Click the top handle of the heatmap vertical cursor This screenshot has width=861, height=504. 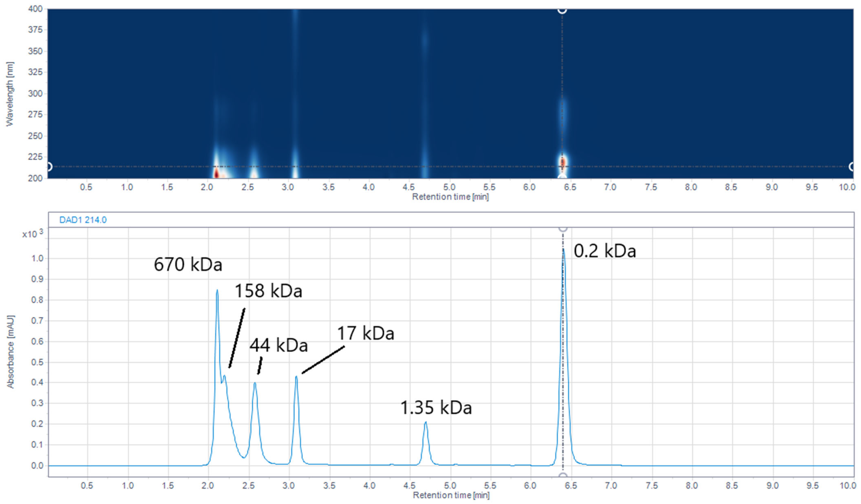pyautogui.click(x=562, y=10)
